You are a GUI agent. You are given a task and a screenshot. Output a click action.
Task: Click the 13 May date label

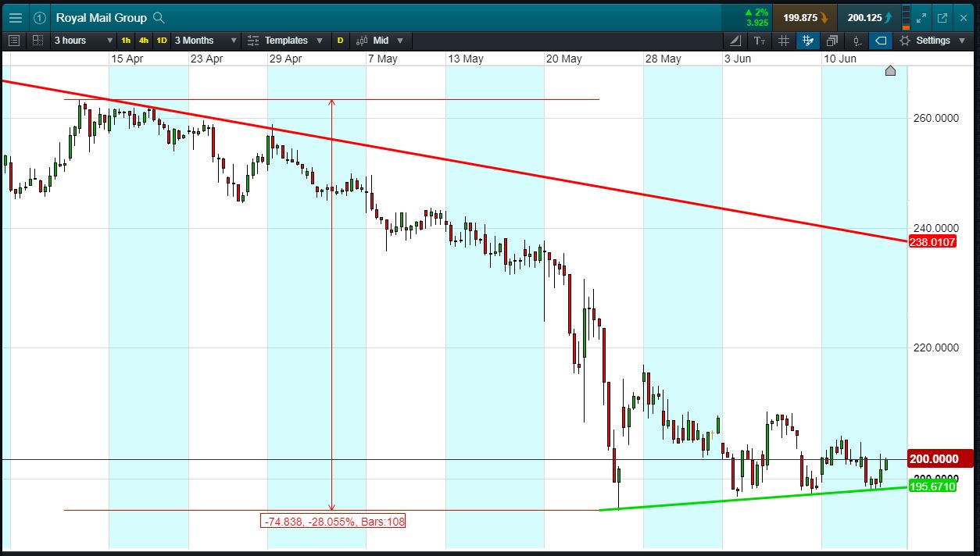(x=466, y=59)
